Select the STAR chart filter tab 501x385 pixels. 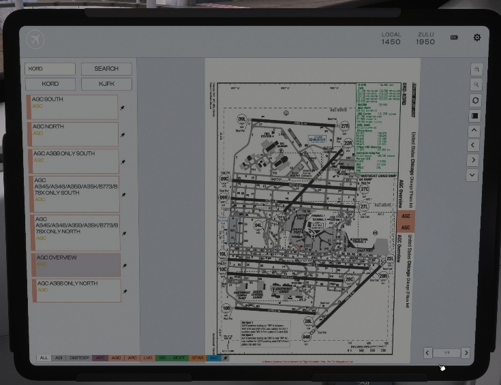click(x=197, y=358)
